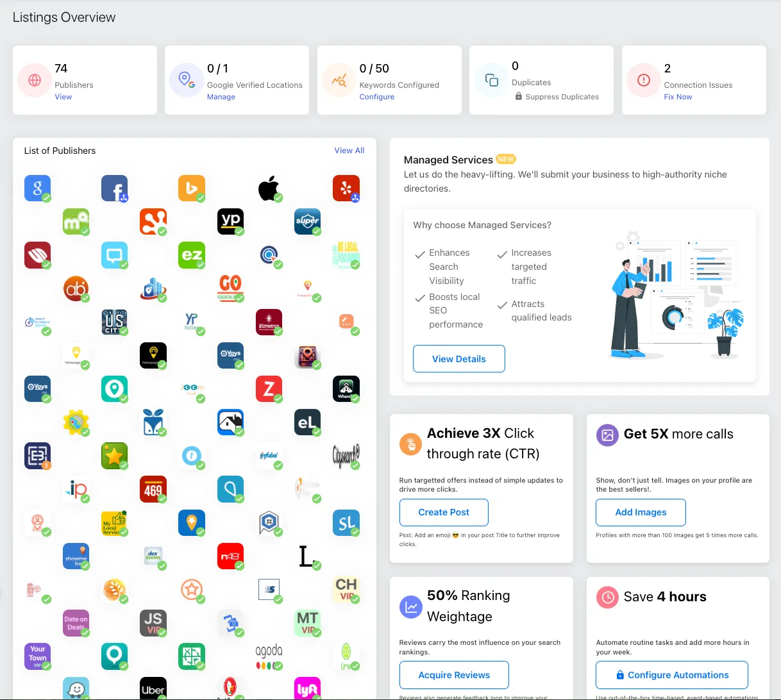The image size is (781, 700).
Task: Click the dexknows publisher icon
Action: pos(153,556)
